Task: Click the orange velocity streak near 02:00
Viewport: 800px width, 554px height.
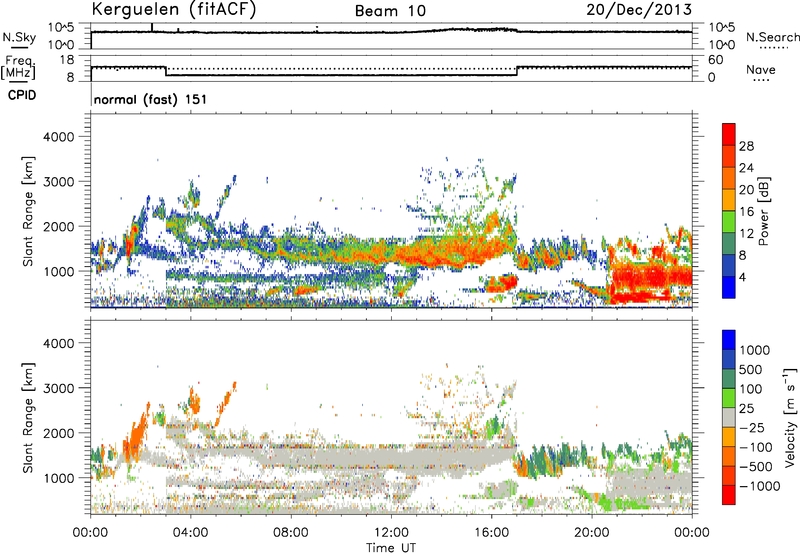Action: [x=136, y=431]
